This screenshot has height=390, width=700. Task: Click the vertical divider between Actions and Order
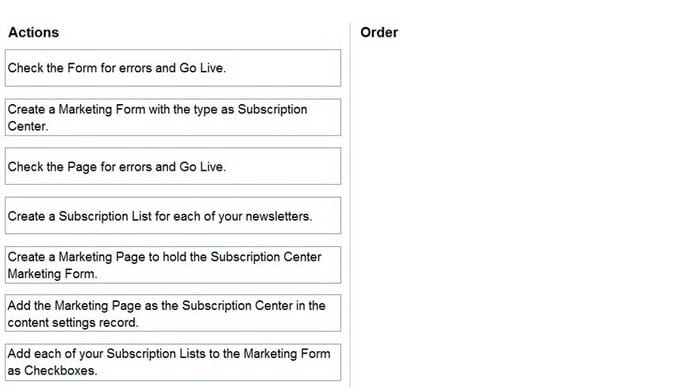(x=350, y=205)
